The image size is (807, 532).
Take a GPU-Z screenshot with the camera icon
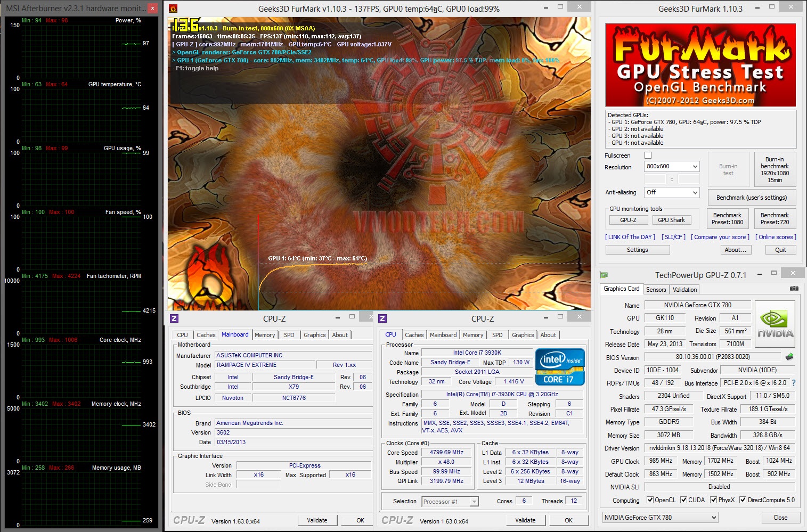[794, 289]
